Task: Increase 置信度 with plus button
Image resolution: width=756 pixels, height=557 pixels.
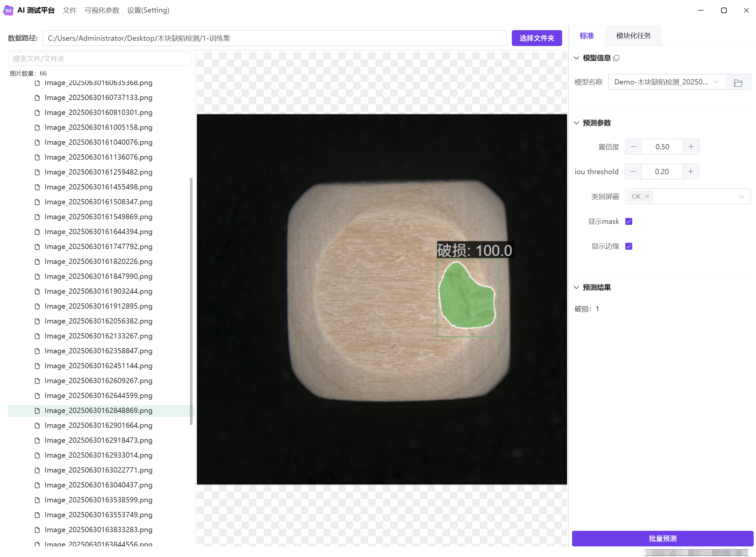Action: [690, 147]
